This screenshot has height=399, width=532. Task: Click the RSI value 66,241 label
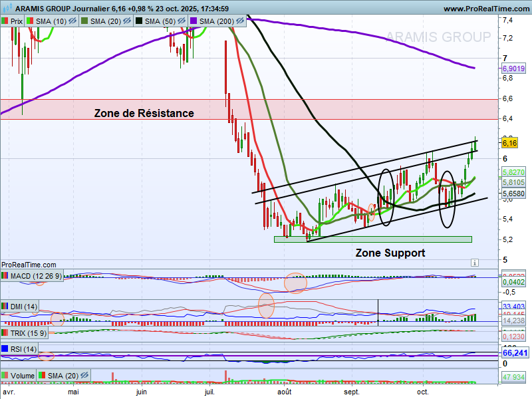[x=515, y=353]
